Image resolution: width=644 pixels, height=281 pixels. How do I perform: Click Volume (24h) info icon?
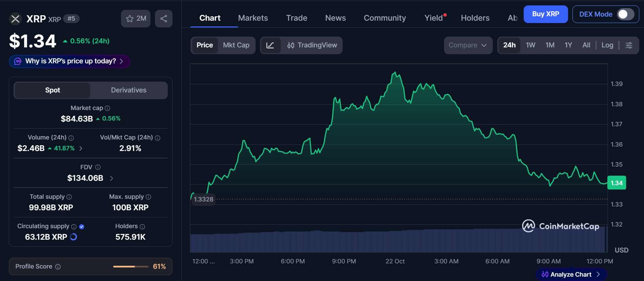pos(71,138)
